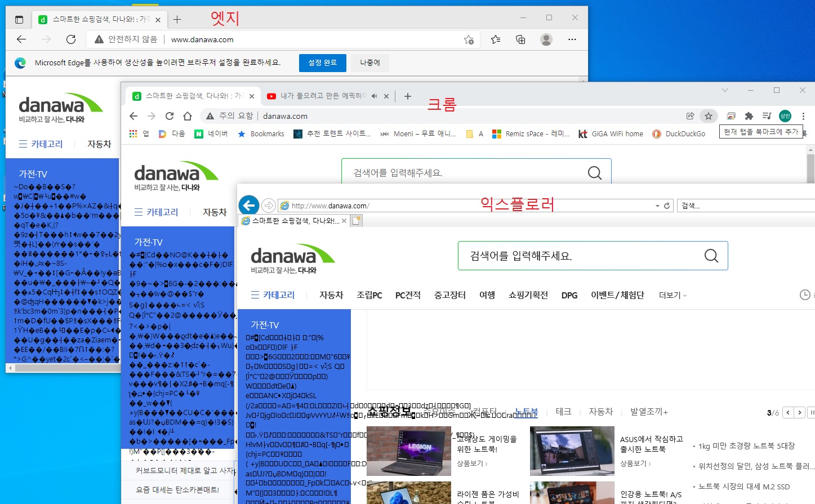Bookmark this tab with Chrome star
The width and height of the screenshot is (815, 504).
point(709,116)
